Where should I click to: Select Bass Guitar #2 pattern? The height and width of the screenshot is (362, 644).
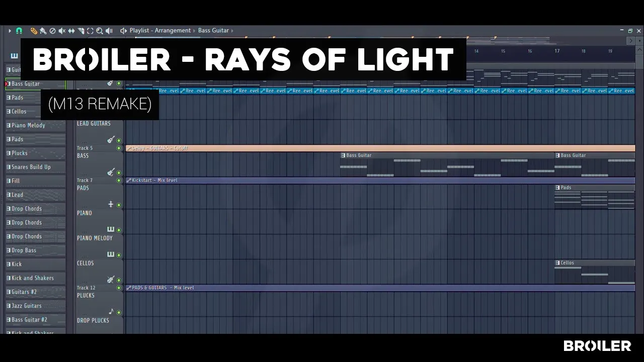tap(35, 320)
